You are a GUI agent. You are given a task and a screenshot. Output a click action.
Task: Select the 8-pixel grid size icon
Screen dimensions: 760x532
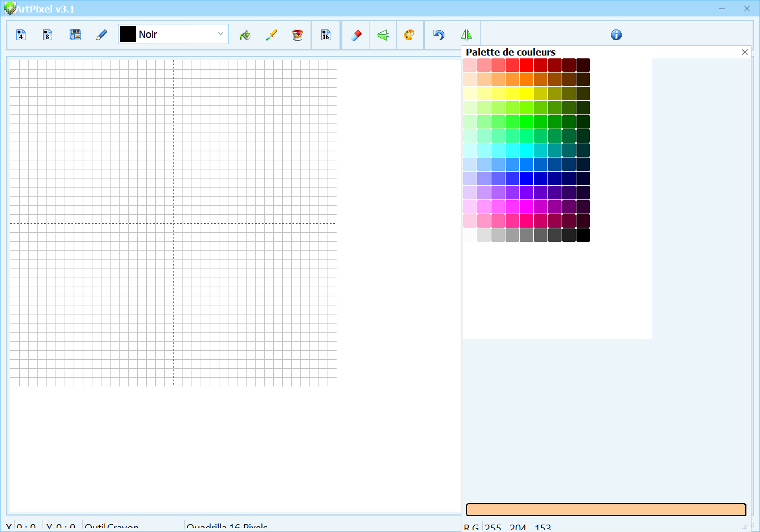pos(48,35)
